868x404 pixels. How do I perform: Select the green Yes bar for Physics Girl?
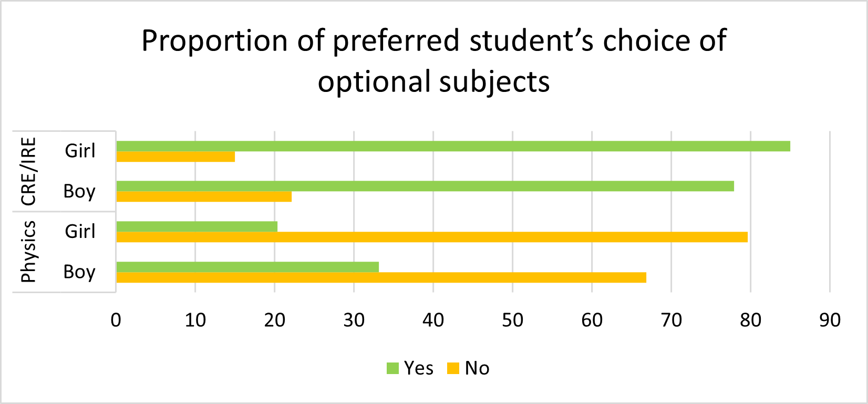pyautogui.click(x=197, y=226)
